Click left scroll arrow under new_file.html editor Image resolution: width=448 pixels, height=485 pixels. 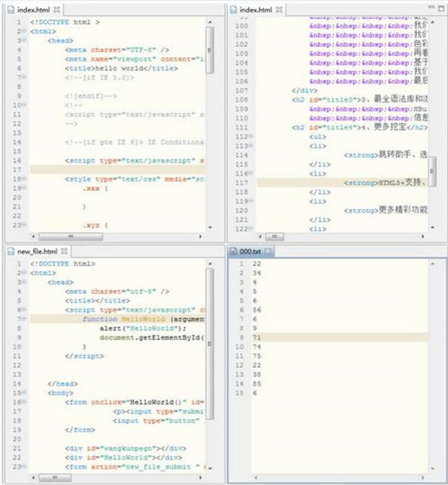34,478
